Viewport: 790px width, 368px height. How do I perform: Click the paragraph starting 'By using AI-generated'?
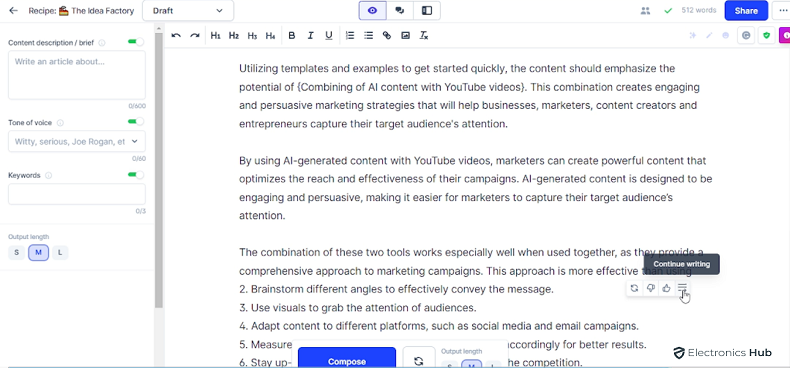475,188
